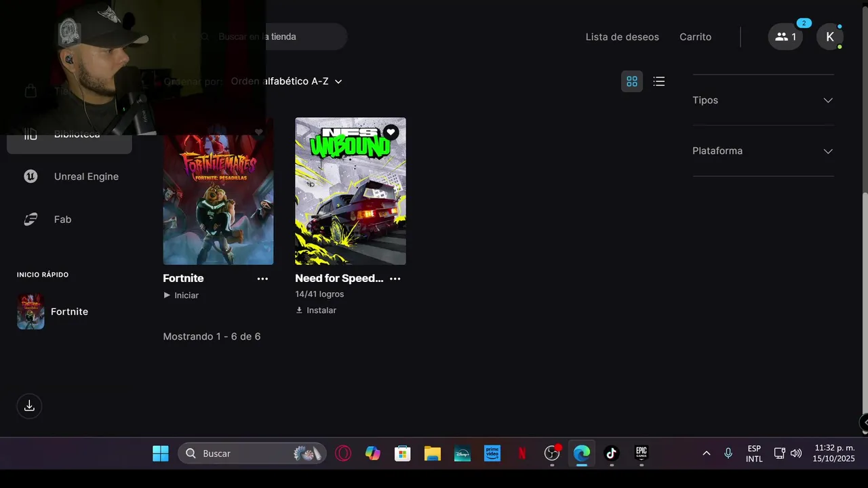The height and width of the screenshot is (488, 868).
Task: Click the taskbar Buscar search box
Action: pyautogui.click(x=252, y=453)
